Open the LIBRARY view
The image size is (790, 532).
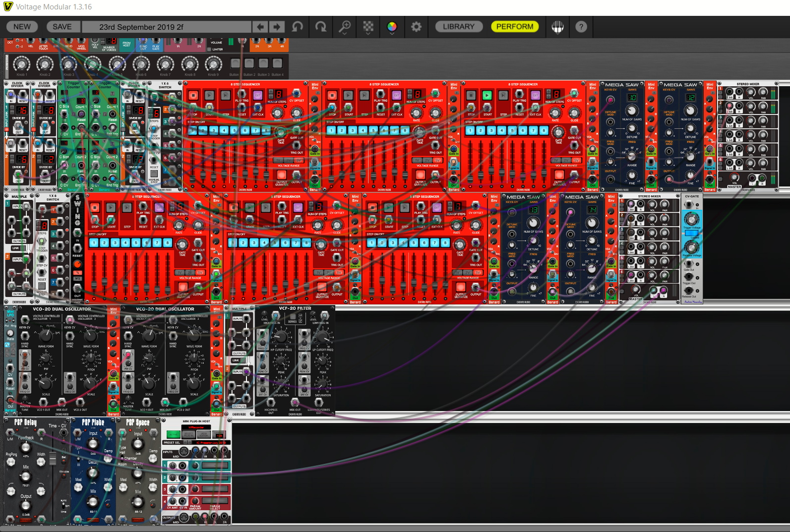[459, 27]
